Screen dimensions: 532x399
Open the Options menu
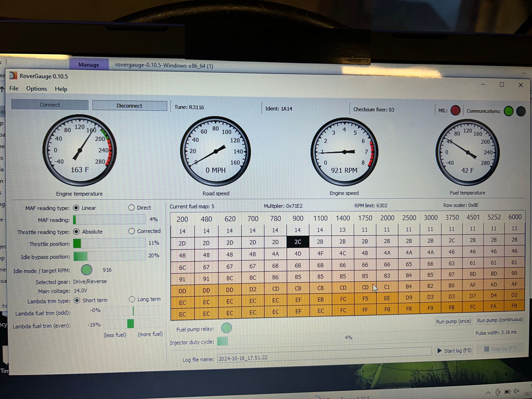pyautogui.click(x=37, y=89)
